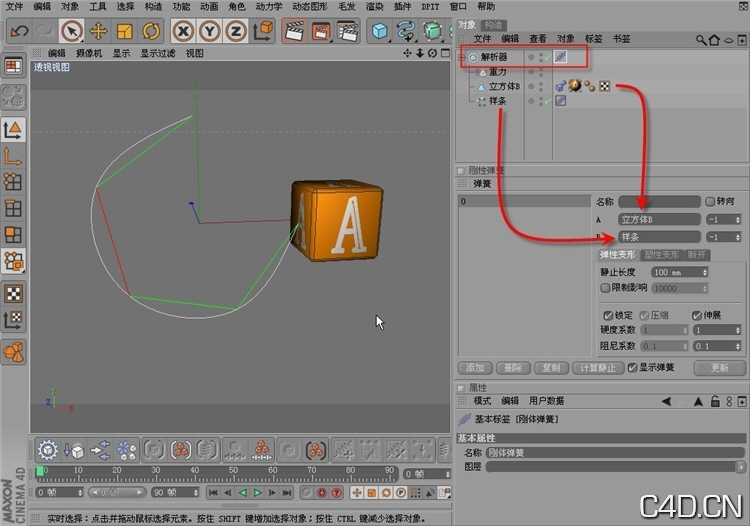The width and height of the screenshot is (750, 526).
Task: Toggle Z axis lock
Action: tap(236, 32)
